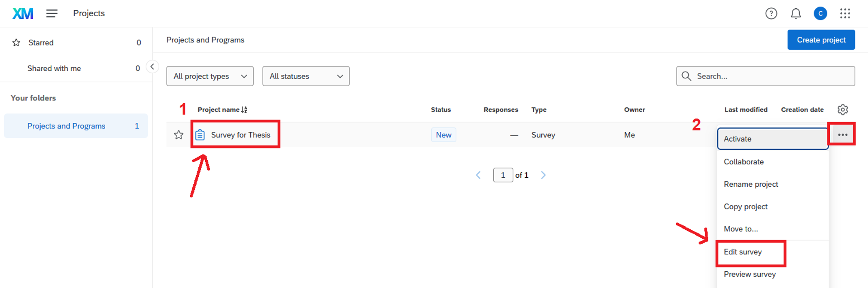Viewport: 868px width, 288px height.
Task: Expand the All project types dropdown
Action: 210,76
